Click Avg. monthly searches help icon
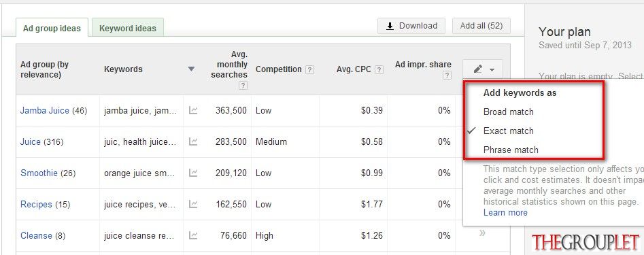644x255 pixels. click(243, 86)
